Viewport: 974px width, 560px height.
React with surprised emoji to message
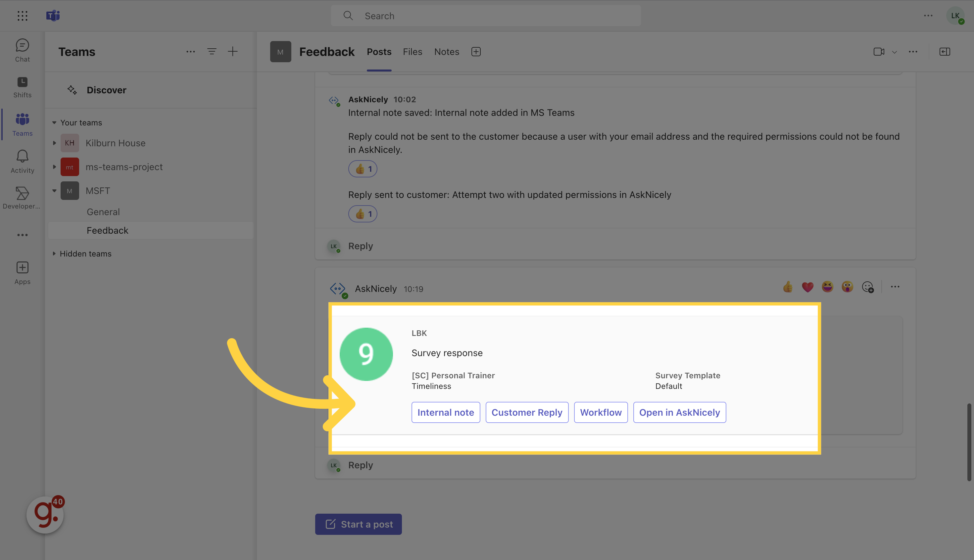coord(848,287)
